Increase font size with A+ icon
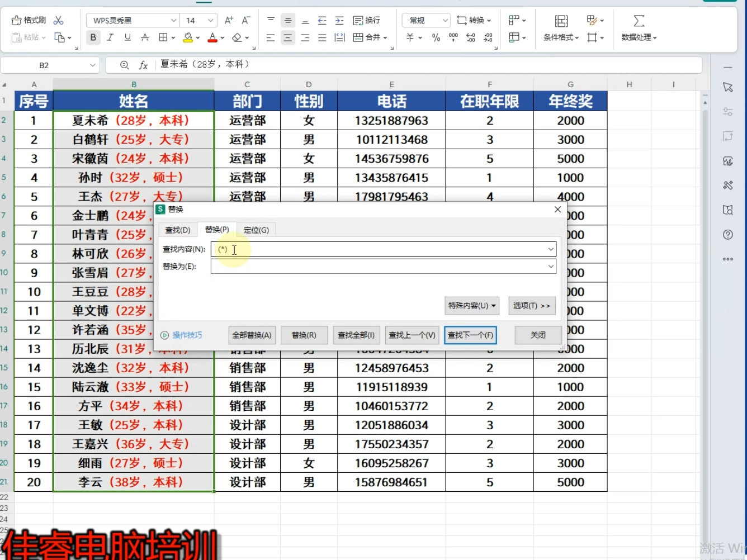The image size is (747, 560). pos(229,20)
